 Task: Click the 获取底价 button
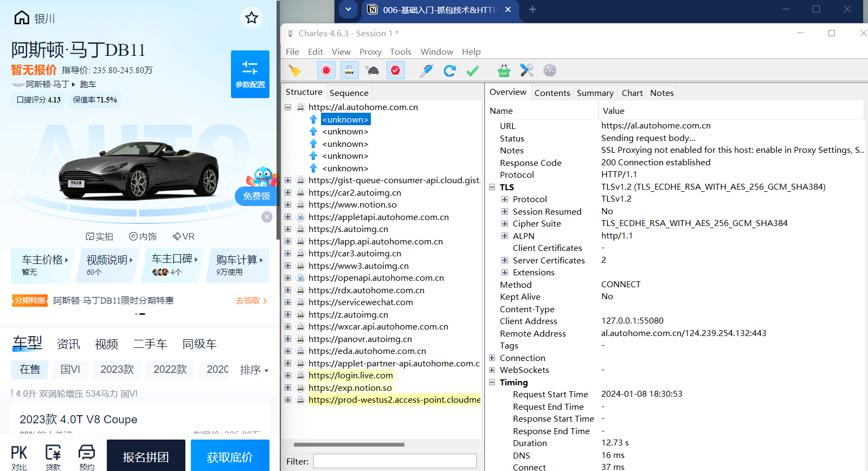[x=230, y=456]
